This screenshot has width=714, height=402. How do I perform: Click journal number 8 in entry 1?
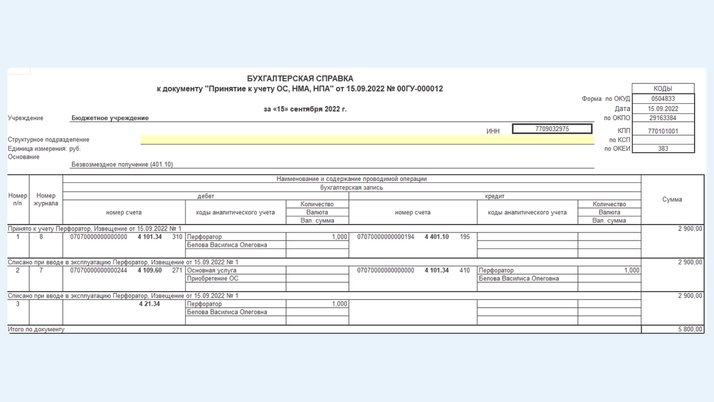click(41, 237)
